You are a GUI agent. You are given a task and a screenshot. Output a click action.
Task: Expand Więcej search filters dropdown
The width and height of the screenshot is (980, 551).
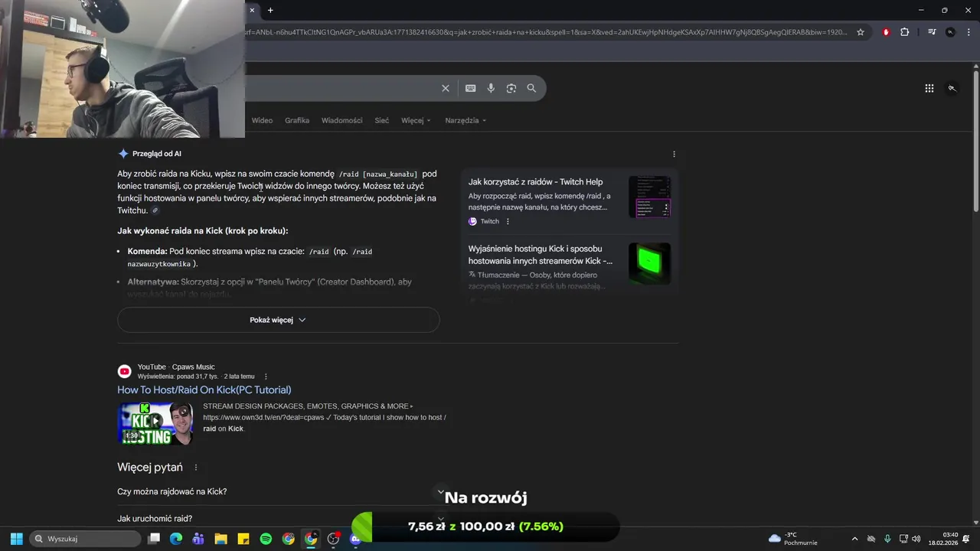[416, 120]
